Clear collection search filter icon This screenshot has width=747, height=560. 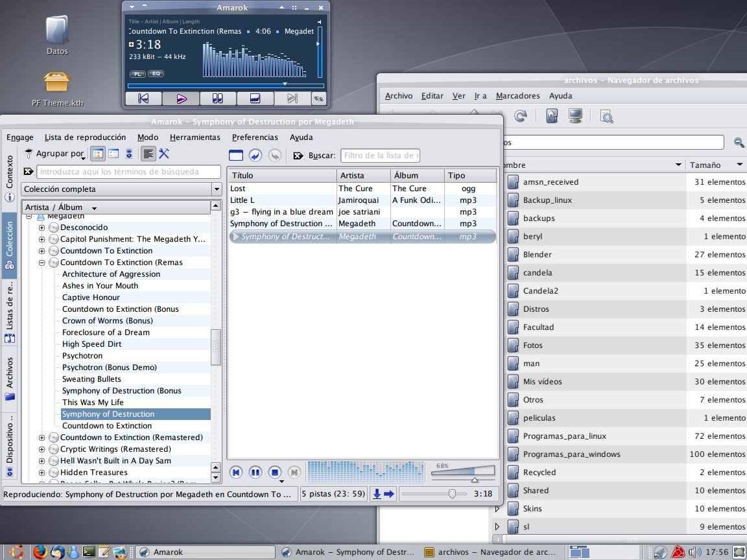[x=28, y=171]
